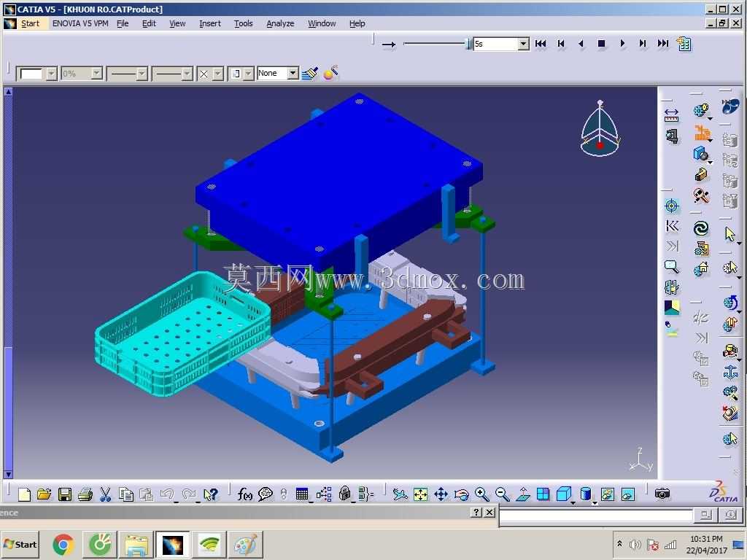Select the Pan view tool
747x560 pixels.
click(441, 495)
